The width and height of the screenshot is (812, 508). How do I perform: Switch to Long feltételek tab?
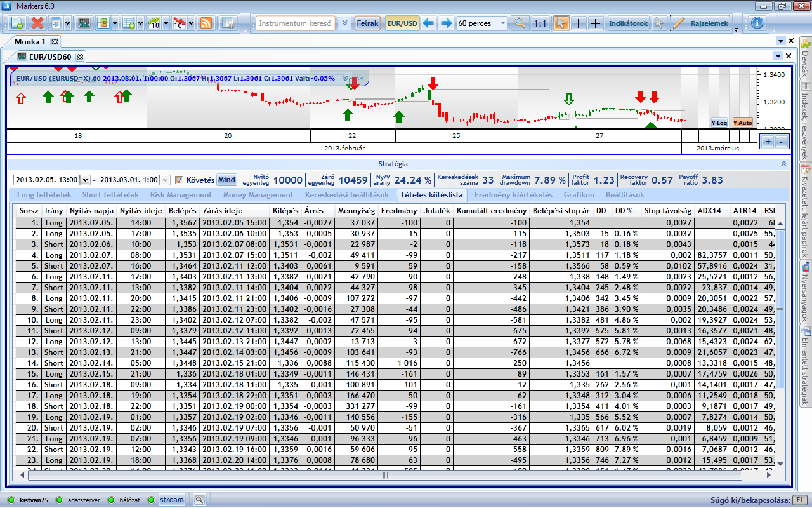(x=44, y=195)
